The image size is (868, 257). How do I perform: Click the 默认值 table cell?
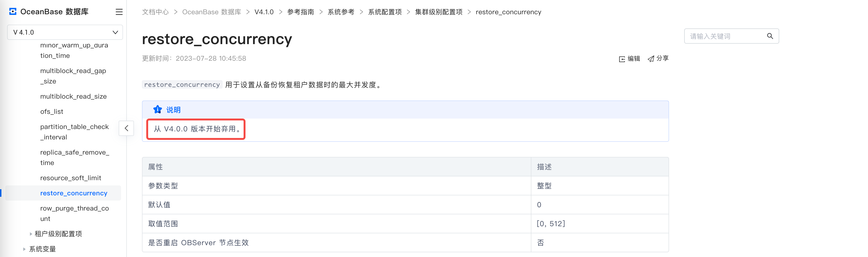pyautogui.click(x=337, y=205)
